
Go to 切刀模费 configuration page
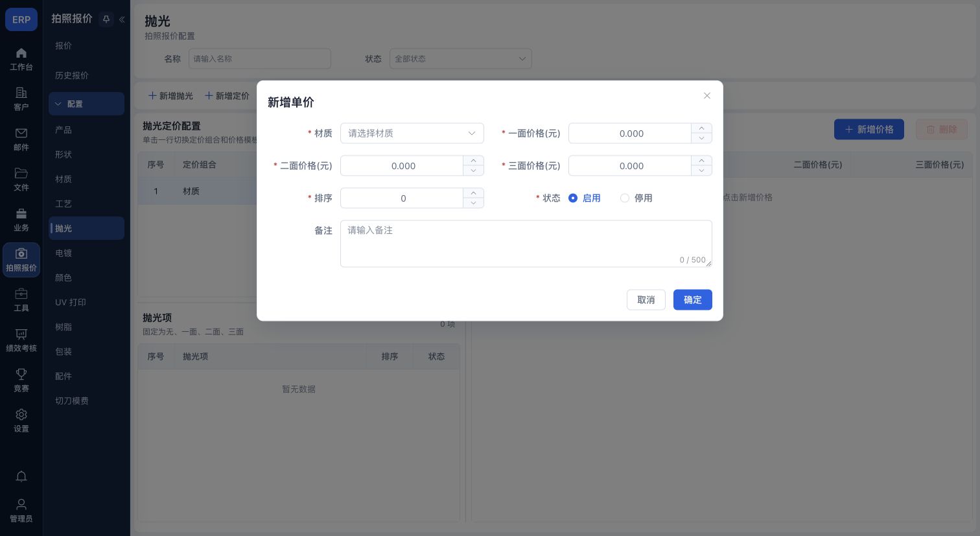pos(72,401)
